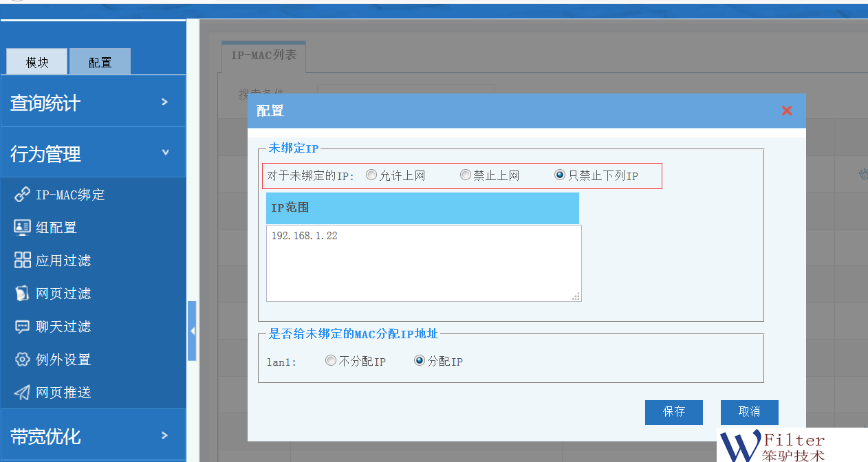The height and width of the screenshot is (462, 868).
Task: Click the 组配置 icon in sidebar
Action: (x=23, y=228)
